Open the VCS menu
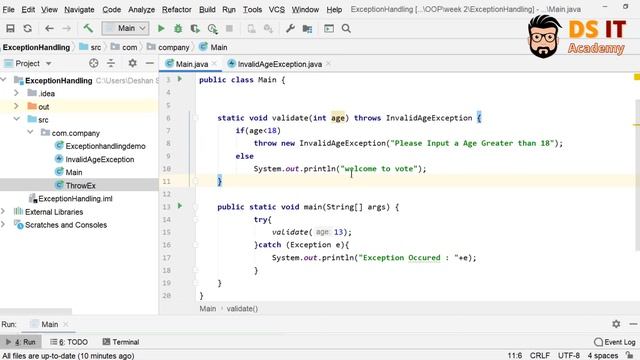This screenshot has height=360, width=640. (x=277, y=9)
